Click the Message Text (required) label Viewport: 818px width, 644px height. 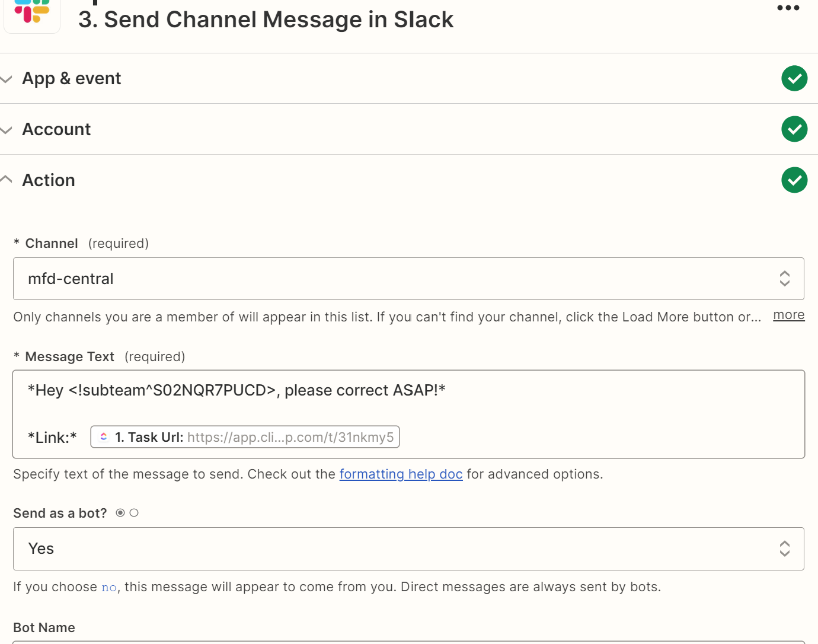point(99,357)
